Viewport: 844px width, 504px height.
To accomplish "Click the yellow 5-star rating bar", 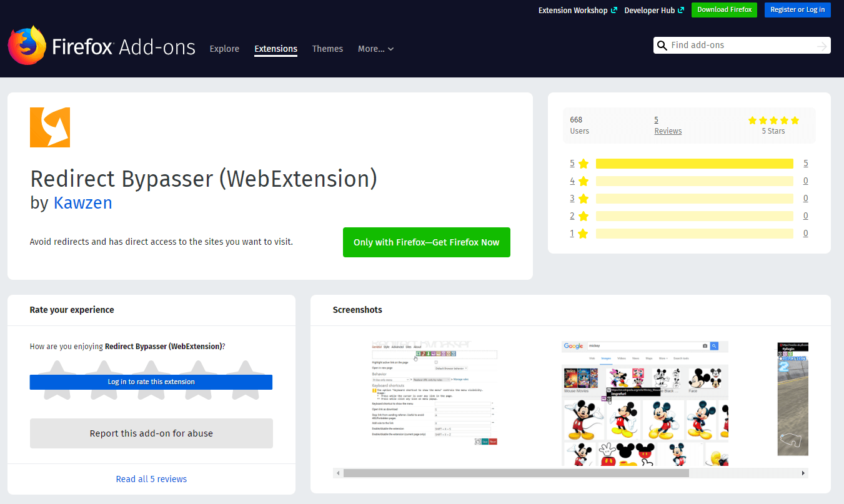I will pyautogui.click(x=695, y=164).
